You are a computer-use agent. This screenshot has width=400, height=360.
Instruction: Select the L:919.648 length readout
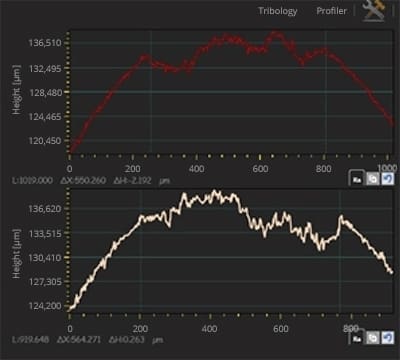point(30,340)
